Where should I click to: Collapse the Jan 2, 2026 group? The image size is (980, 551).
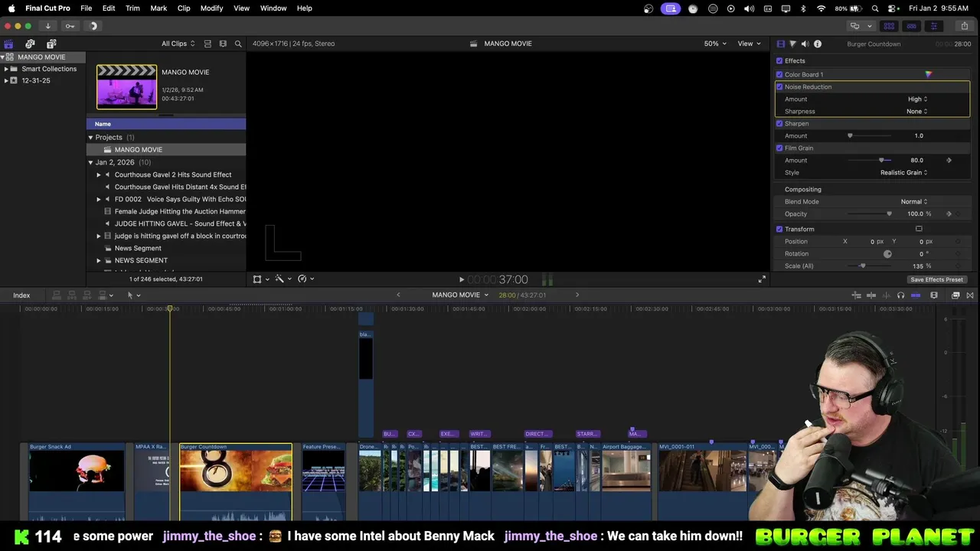pyautogui.click(x=90, y=162)
